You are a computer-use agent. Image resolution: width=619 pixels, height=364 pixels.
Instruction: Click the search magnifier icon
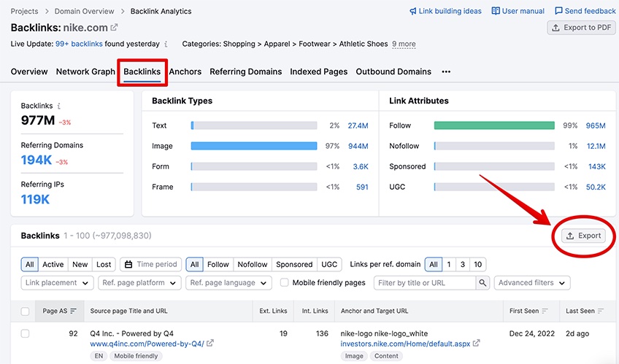pos(482,283)
